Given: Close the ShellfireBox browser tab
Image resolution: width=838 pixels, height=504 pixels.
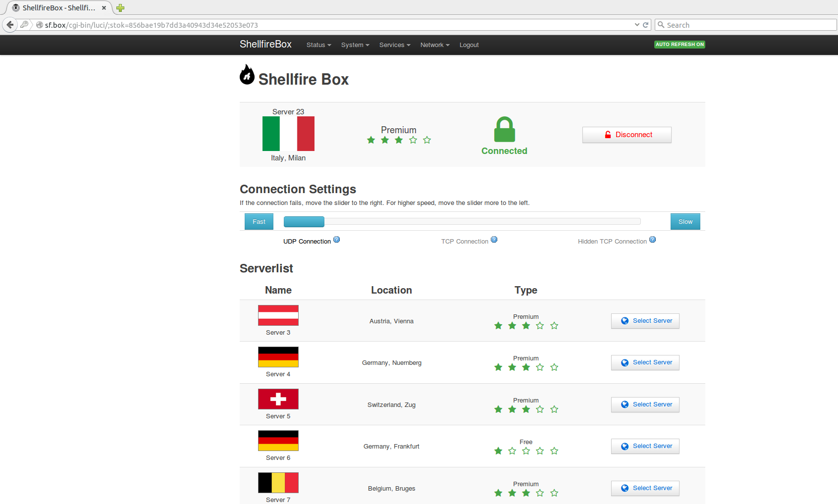Looking at the screenshot, I should click(x=104, y=8).
